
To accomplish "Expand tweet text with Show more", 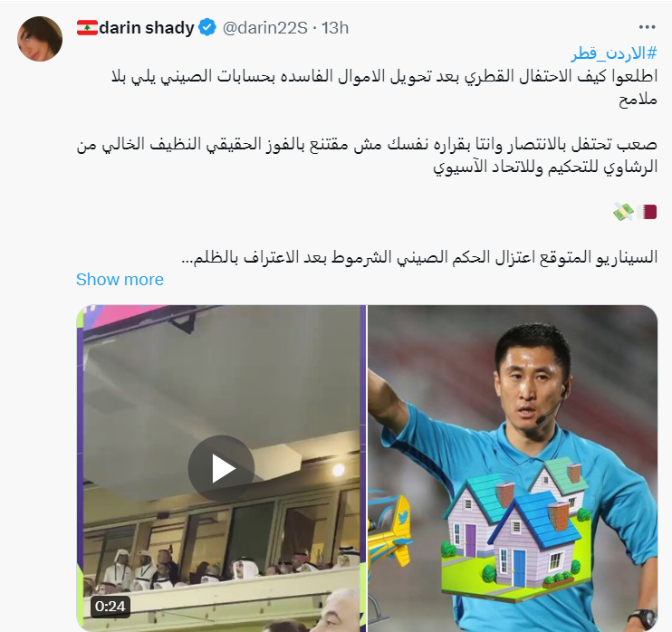I will 120,280.
